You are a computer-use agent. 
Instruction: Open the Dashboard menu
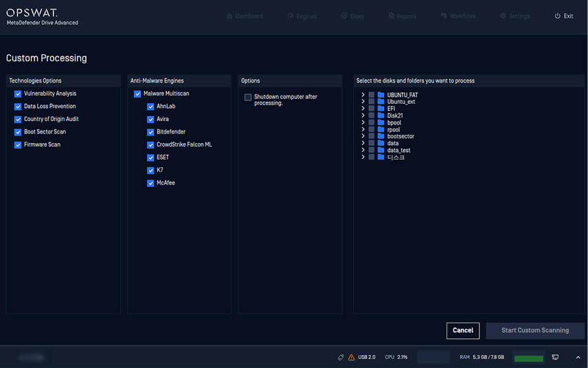[244, 16]
